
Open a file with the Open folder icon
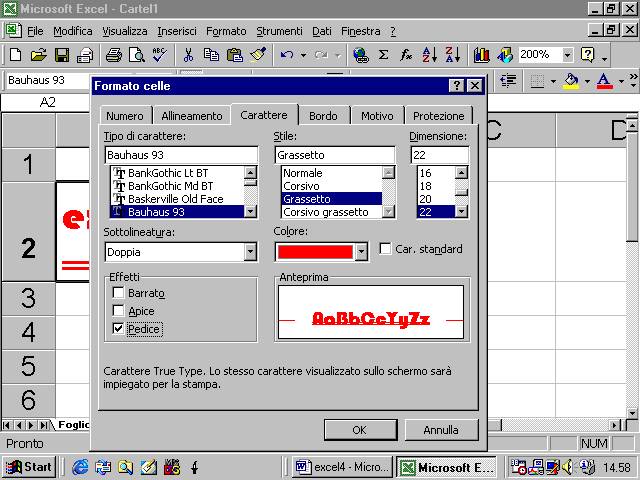[x=38, y=54]
